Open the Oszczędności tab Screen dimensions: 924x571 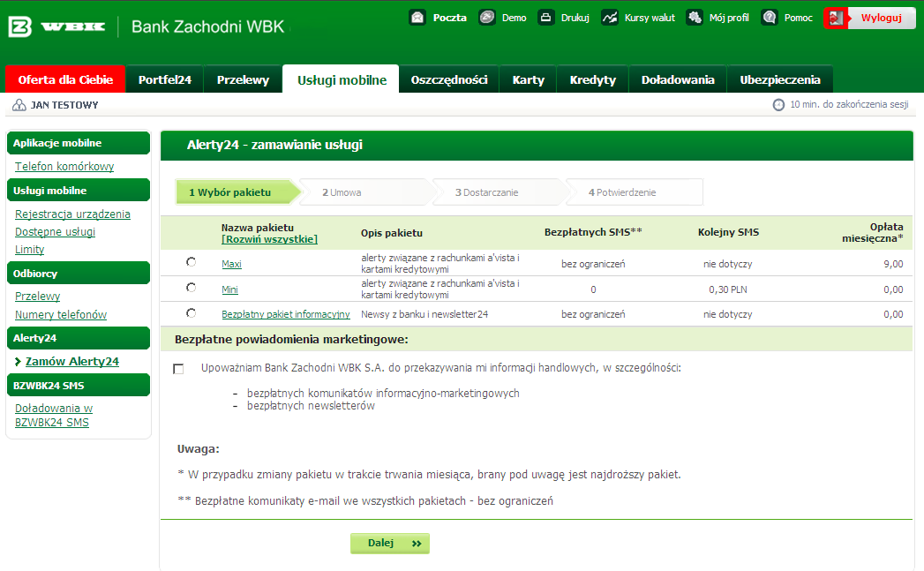[x=449, y=79]
